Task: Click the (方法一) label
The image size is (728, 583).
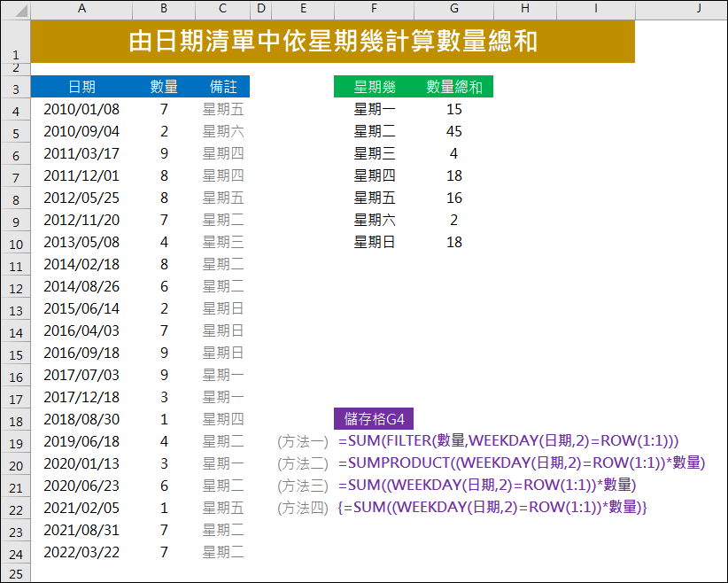Action: click(x=303, y=441)
